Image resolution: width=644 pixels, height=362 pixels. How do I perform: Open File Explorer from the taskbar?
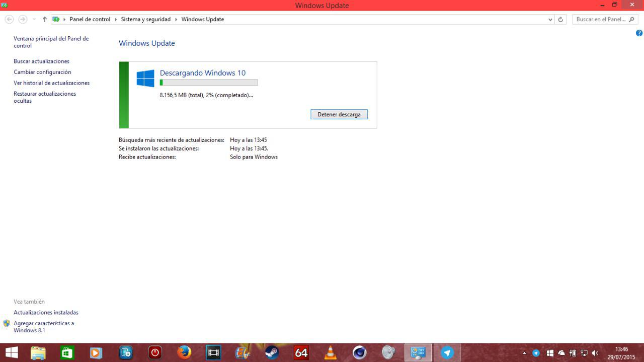click(x=38, y=352)
